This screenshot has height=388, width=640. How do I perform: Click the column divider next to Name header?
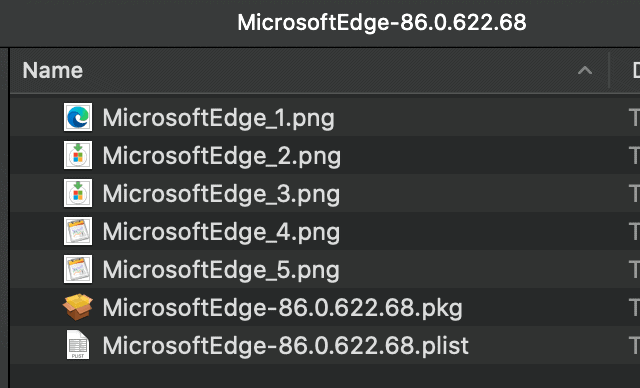[x=609, y=70]
